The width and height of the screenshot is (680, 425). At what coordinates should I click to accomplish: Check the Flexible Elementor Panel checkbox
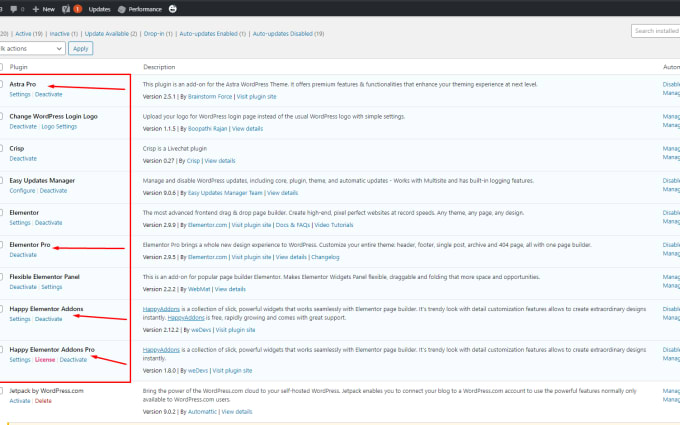pyautogui.click(x=1, y=277)
